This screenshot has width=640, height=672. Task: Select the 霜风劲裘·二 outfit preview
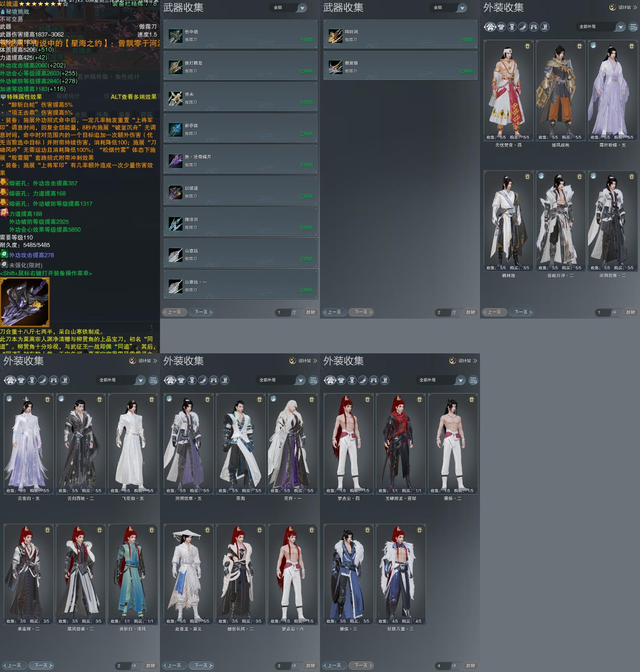pyautogui.click(x=80, y=575)
